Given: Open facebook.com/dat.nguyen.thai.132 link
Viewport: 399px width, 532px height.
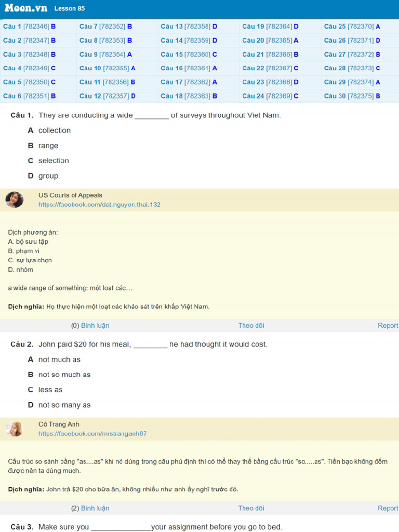Looking at the screenshot, I should (99, 205).
